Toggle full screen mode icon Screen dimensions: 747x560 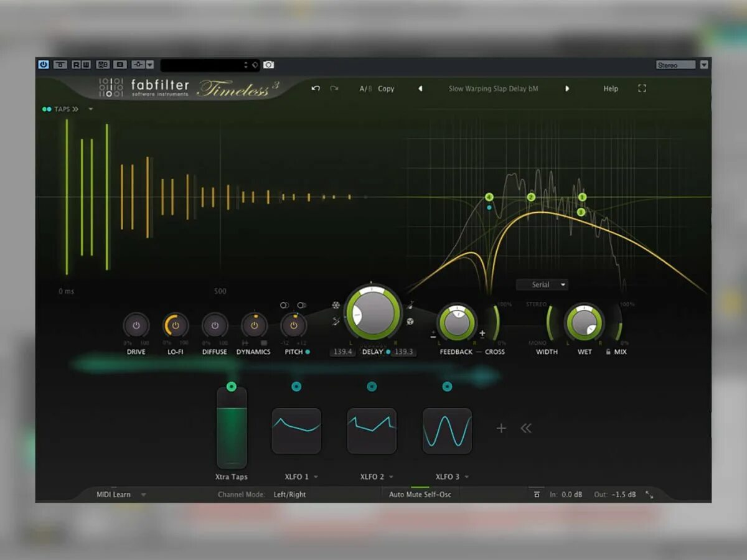click(x=642, y=88)
